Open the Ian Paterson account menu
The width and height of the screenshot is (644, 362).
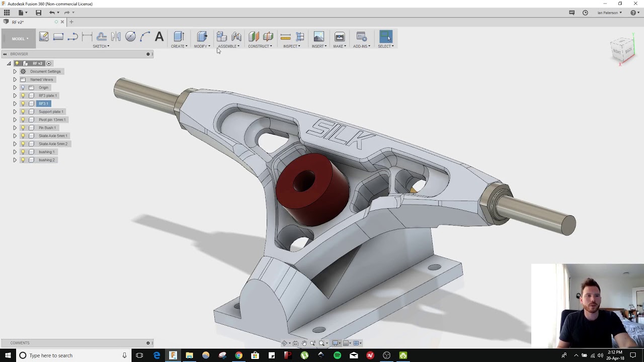[x=609, y=13]
